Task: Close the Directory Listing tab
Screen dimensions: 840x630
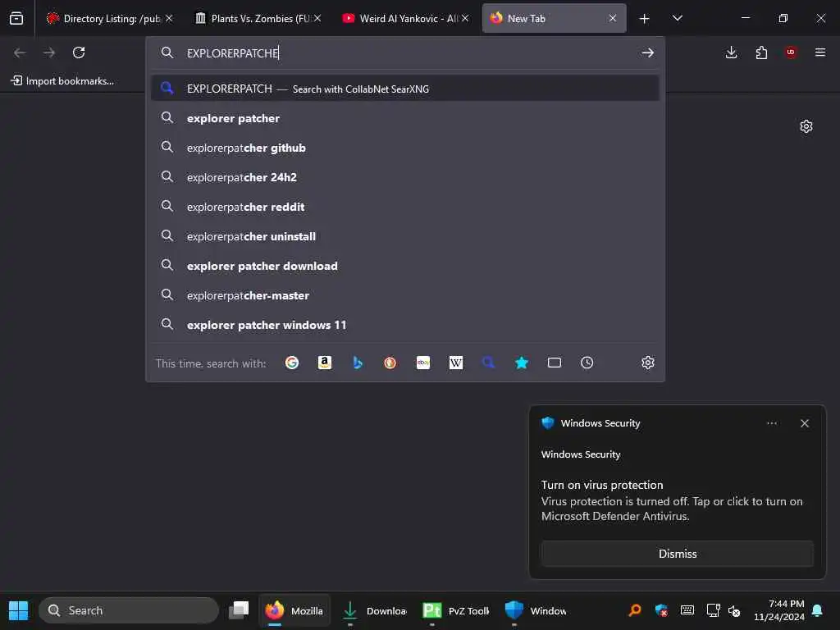Action: tap(169, 18)
